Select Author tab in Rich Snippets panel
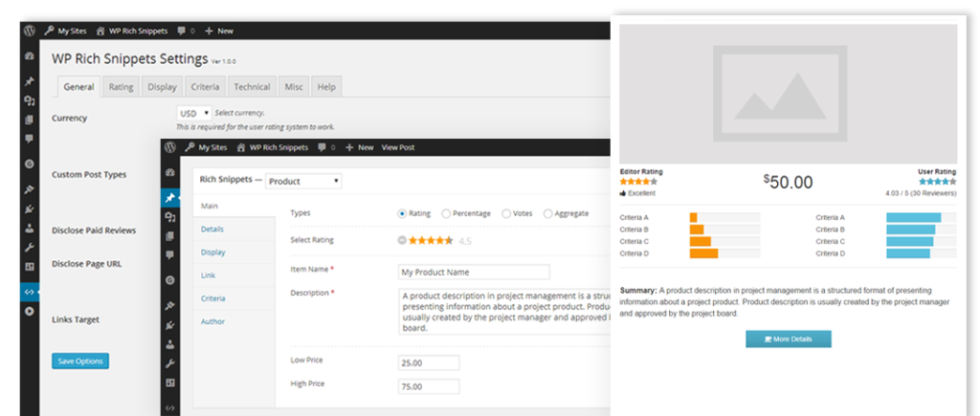 tap(234, 321)
